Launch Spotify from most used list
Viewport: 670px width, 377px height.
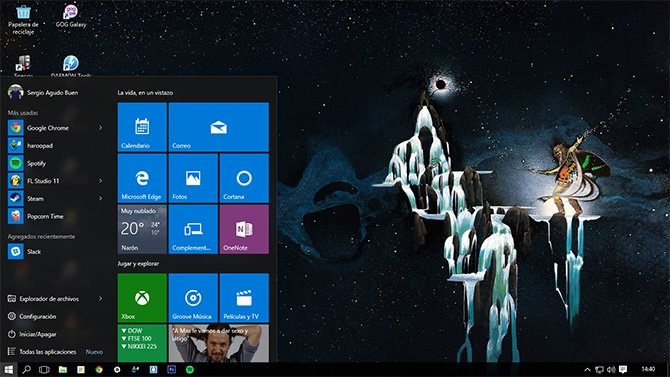(56, 163)
